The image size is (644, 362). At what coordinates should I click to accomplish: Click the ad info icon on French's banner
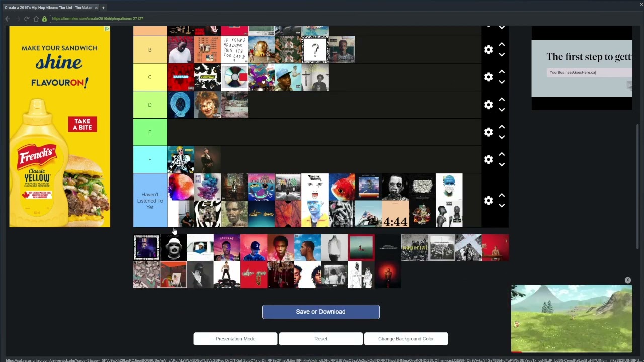point(107,29)
